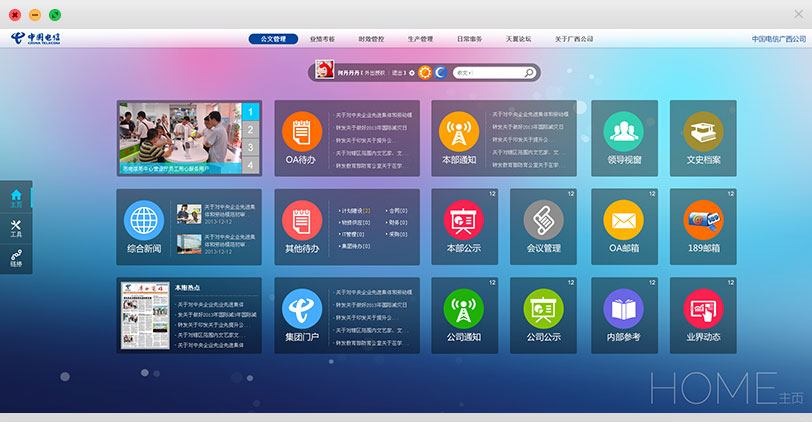
Task: Click the carousel meeting photo
Action: point(180,138)
